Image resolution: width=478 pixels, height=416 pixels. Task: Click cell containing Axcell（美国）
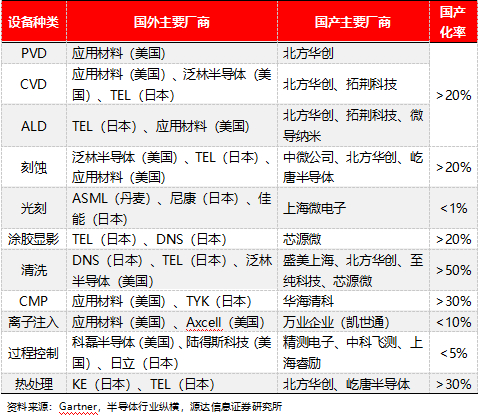[x=172, y=322]
